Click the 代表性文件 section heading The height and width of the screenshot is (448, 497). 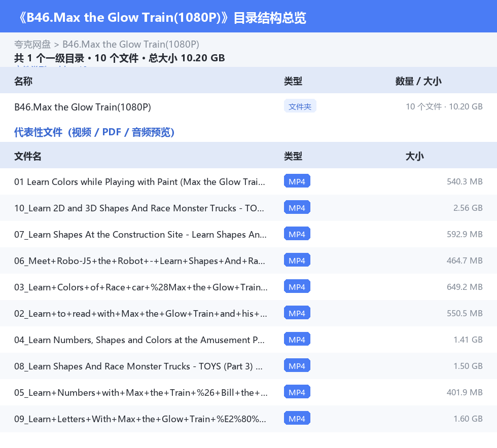pos(94,132)
